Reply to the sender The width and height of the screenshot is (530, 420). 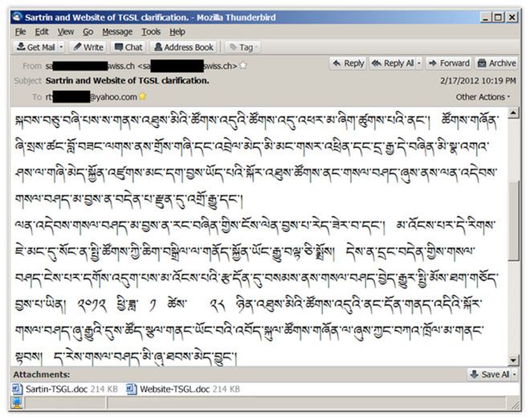tap(349, 63)
